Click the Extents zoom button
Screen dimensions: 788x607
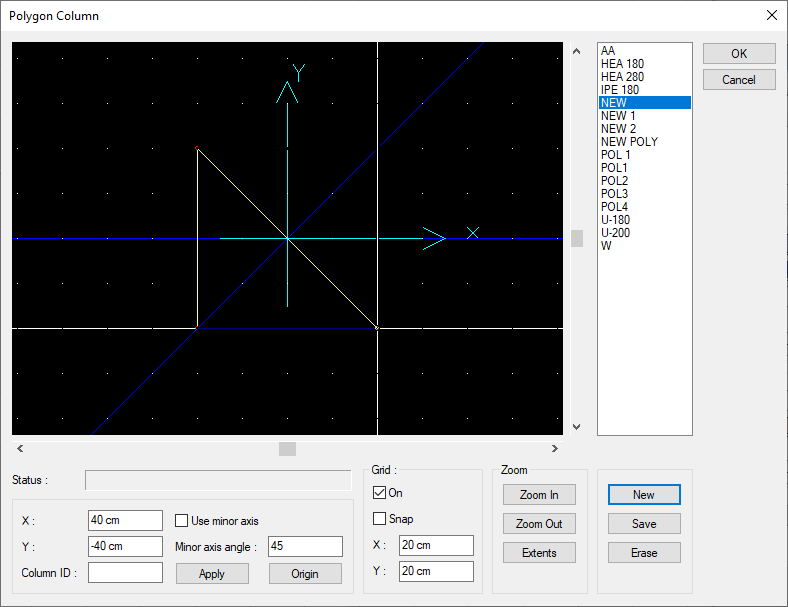(x=539, y=553)
